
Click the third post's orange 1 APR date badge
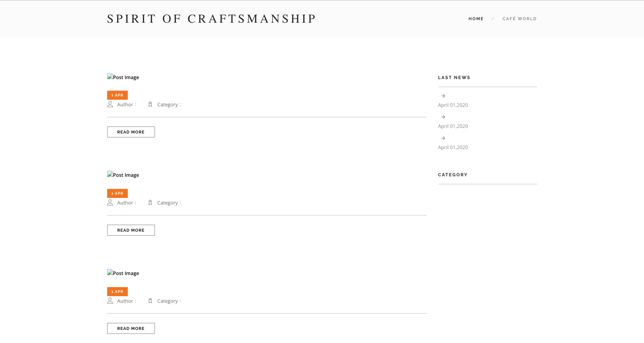coord(117,292)
